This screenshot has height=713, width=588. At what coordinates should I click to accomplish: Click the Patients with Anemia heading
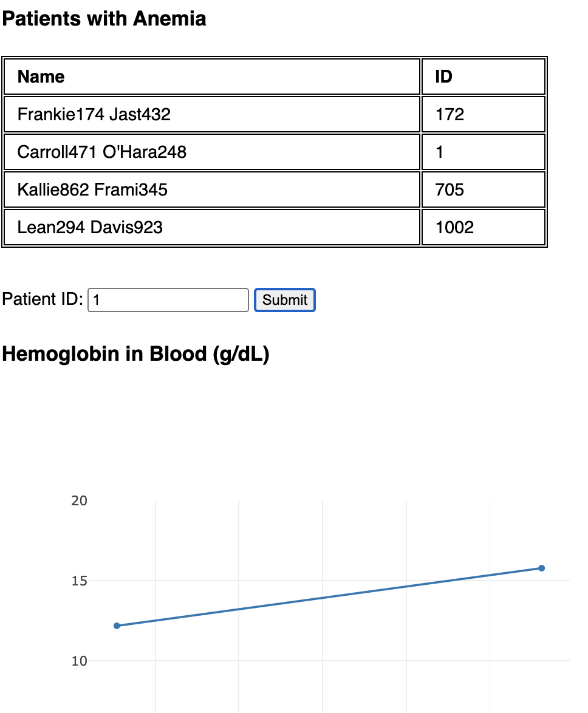click(x=104, y=19)
